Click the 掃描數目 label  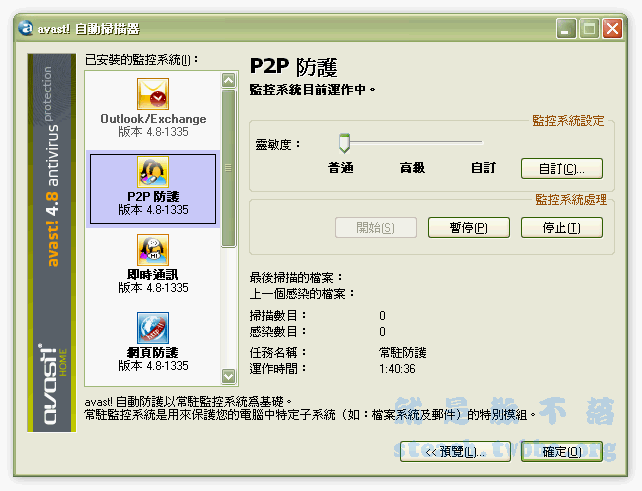278,315
